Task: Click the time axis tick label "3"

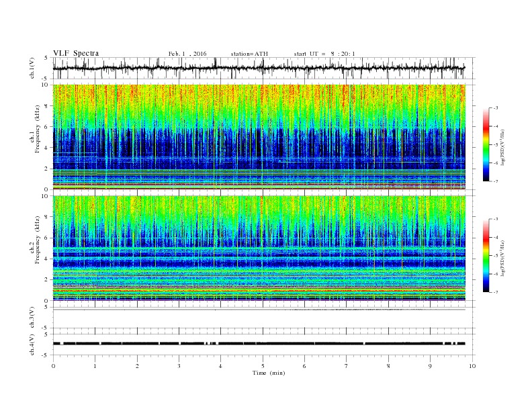Action: pos(179,366)
